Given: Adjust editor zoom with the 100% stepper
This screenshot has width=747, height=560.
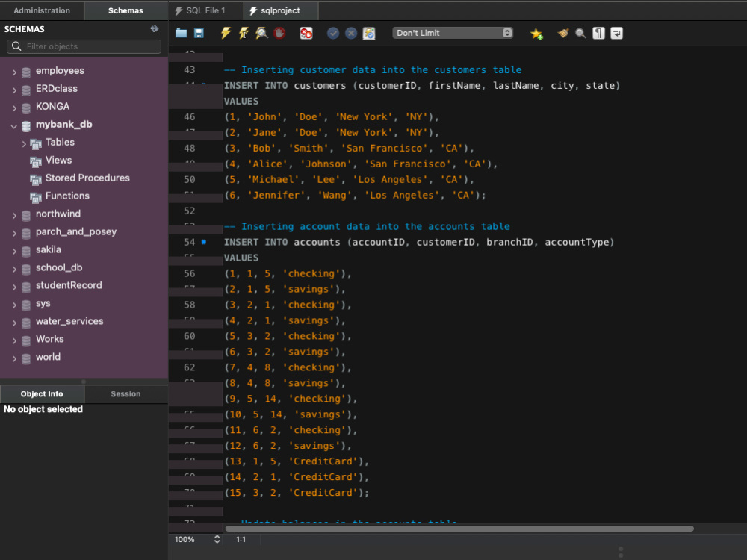Looking at the screenshot, I should point(217,539).
